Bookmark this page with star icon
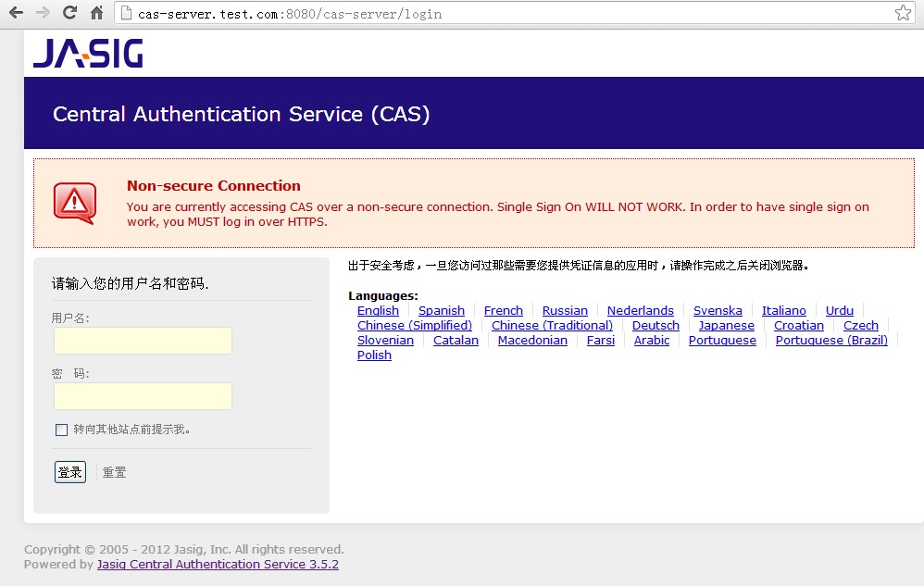The image size is (924, 586). pyautogui.click(x=903, y=12)
